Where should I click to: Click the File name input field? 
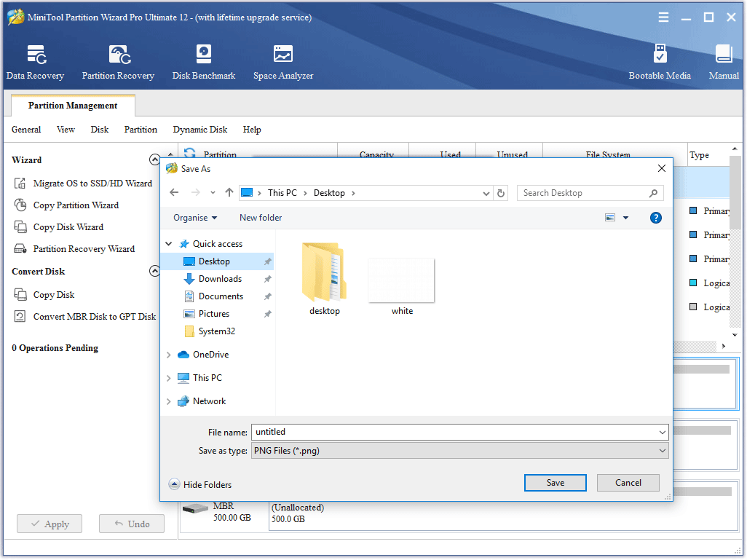click(x=454, y=432)
